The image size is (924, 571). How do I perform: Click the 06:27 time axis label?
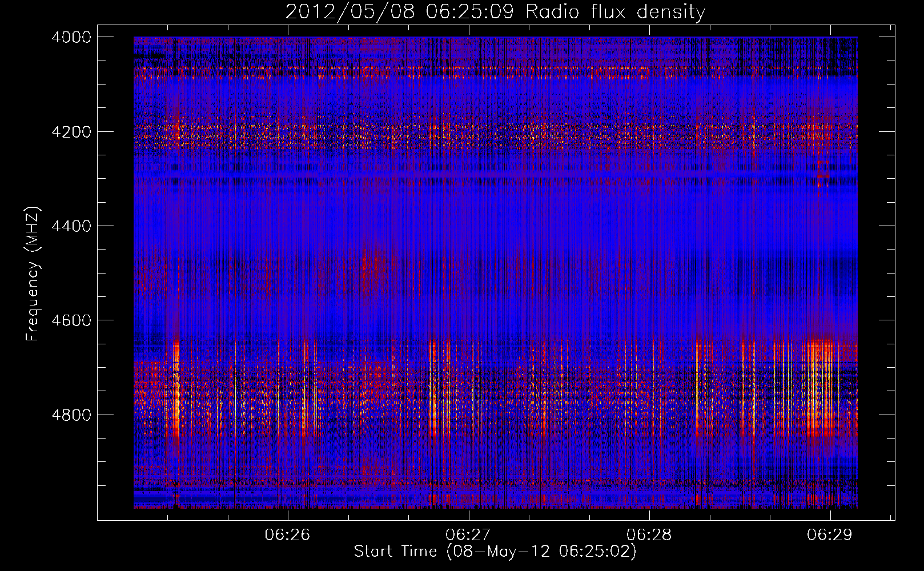click(468, 534)
